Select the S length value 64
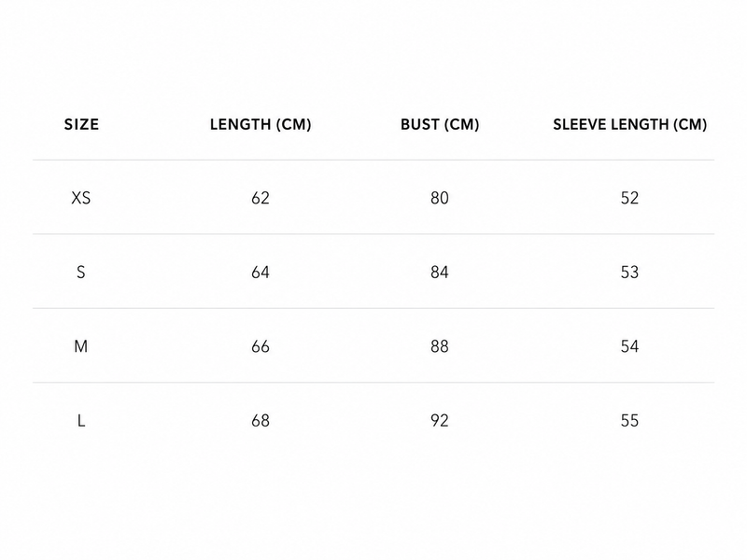 [x=261, y=272]
